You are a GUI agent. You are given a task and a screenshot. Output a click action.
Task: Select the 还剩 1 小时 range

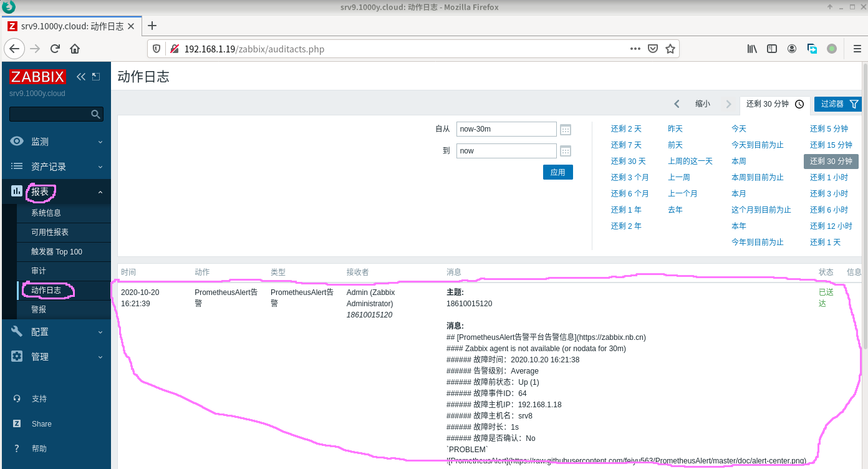pos(829,177)
